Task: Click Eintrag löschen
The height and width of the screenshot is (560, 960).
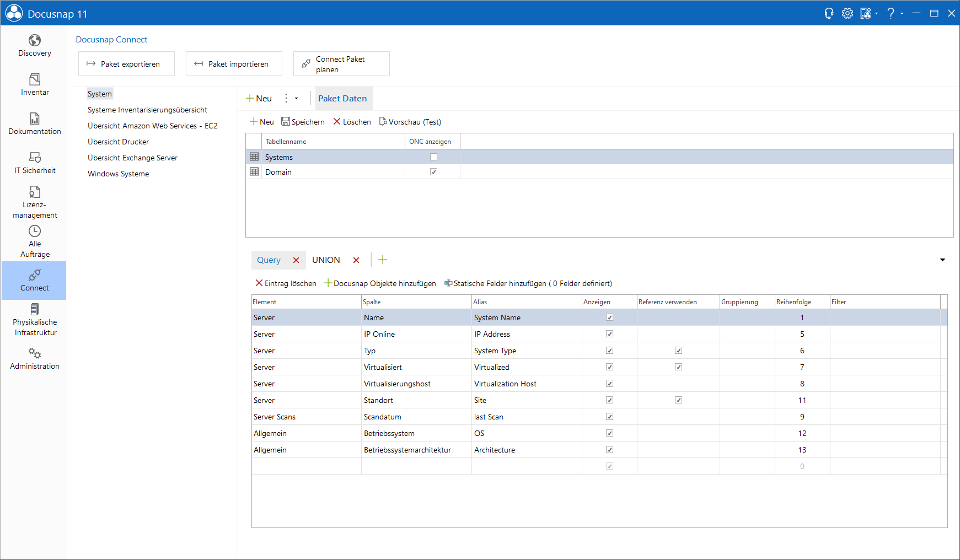Action: (286, 283)
